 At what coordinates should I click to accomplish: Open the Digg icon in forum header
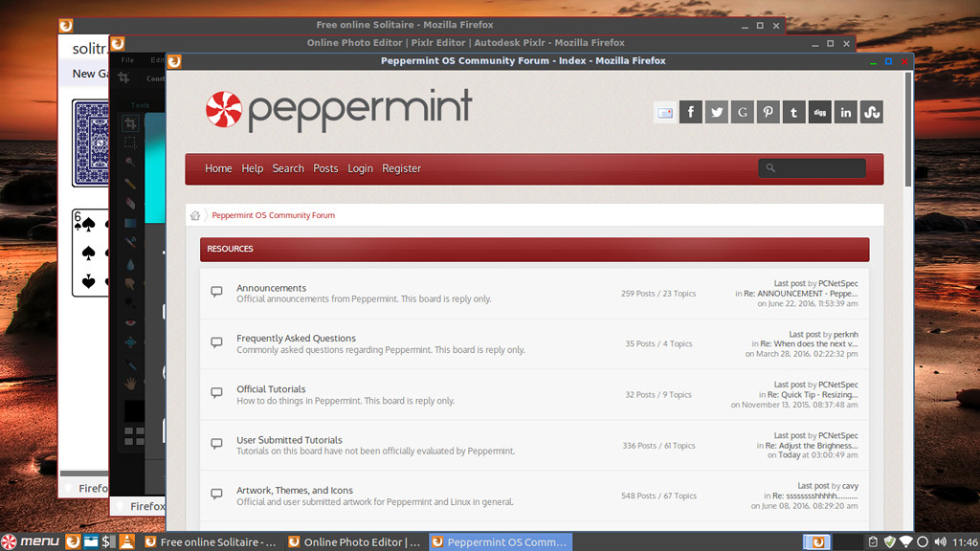click(x=820, y=113)
